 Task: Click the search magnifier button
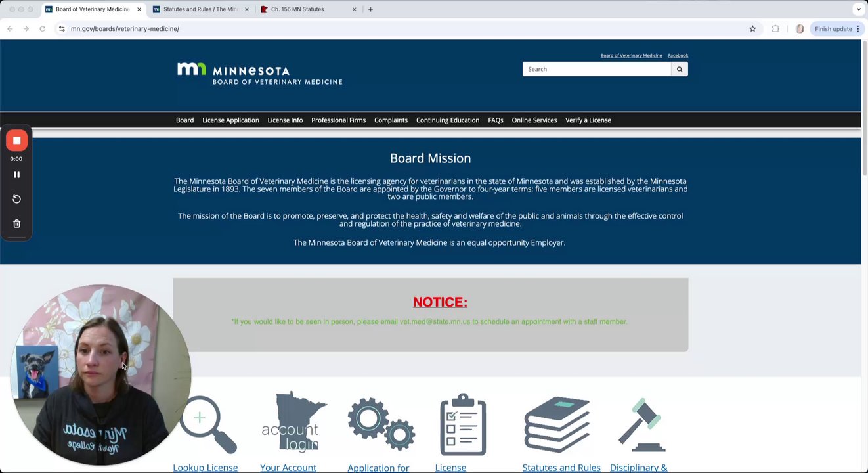pos(680,69)
